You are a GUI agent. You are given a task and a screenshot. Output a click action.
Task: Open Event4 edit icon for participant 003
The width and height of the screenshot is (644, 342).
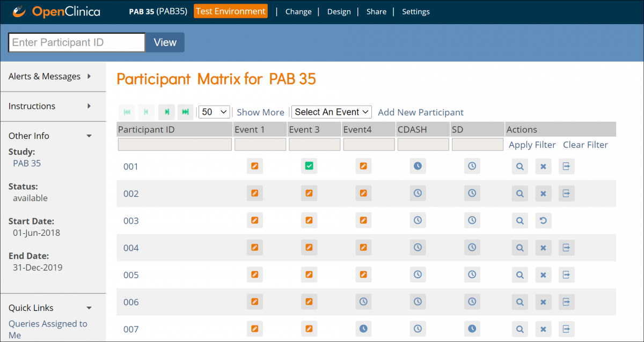point(363,220)
